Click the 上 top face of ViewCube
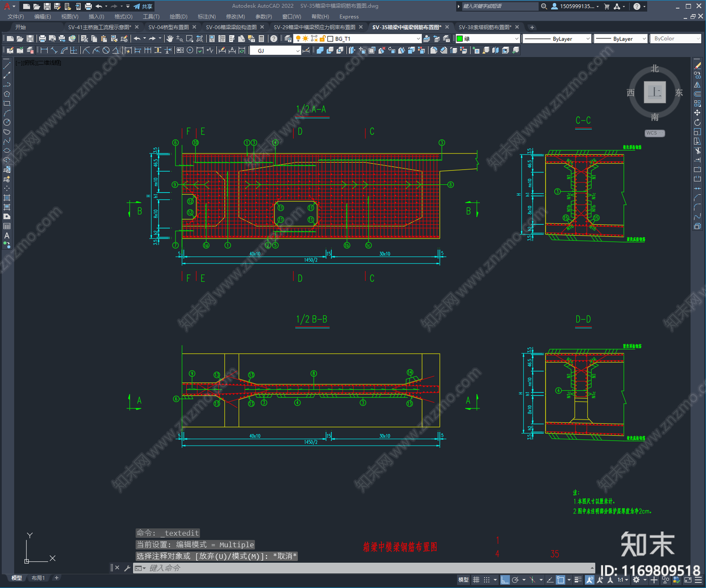The image size is (706, 588). (655, 92)
